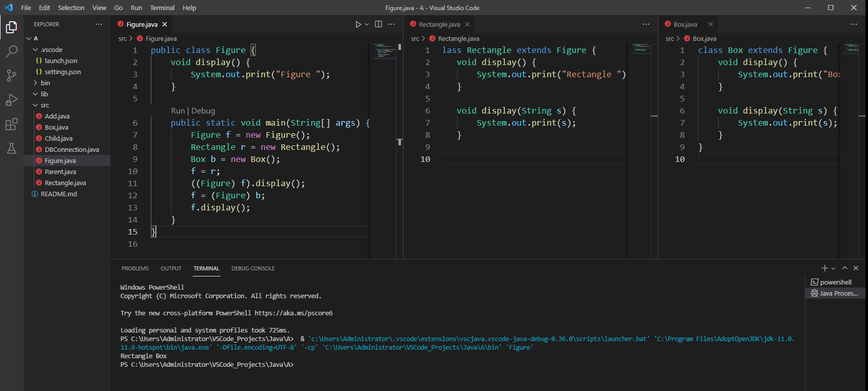Activate the Rectangle.java editor tab
This screenshot has height=391, width=868.
coord(439,24)
